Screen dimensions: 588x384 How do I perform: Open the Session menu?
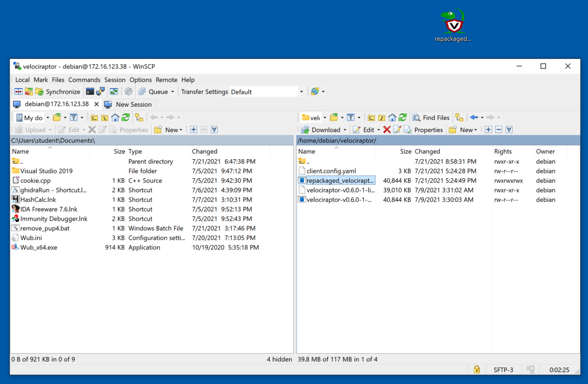click(x=115, y=80)
